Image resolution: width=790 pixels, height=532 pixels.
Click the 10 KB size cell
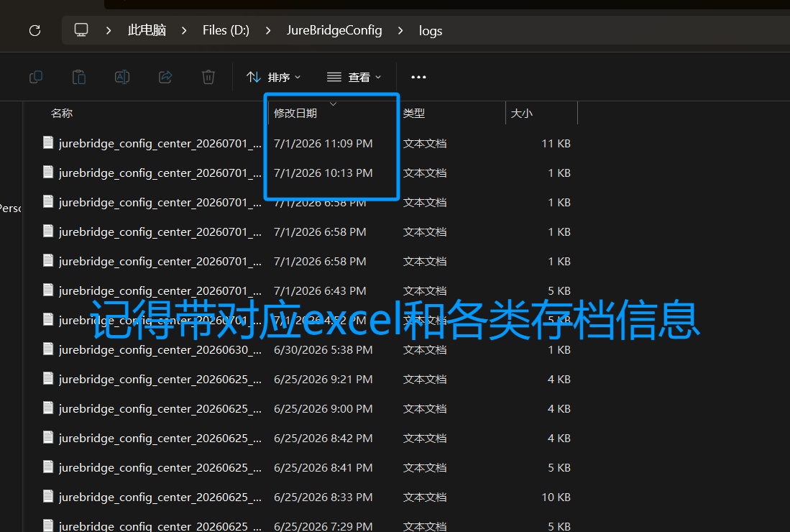[x=556, y=497]
